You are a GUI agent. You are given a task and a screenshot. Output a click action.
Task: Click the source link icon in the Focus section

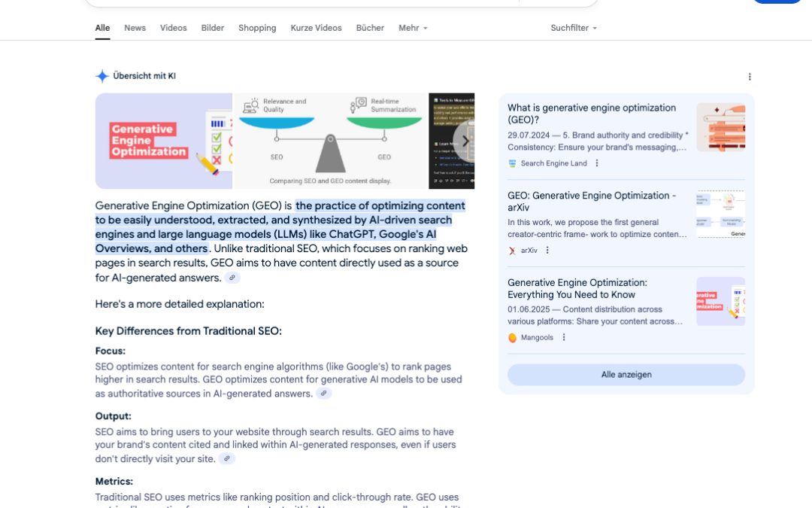(323, 394)
